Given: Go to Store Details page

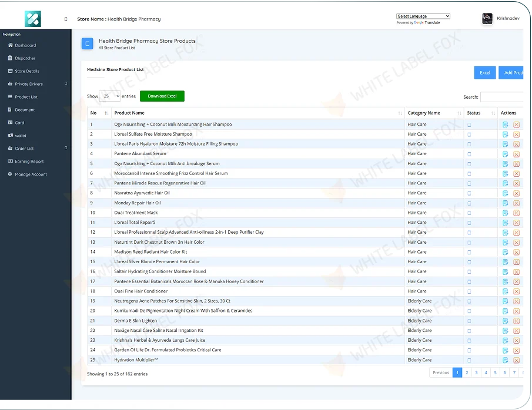Looking at the screenshot, I should [24, 71].
